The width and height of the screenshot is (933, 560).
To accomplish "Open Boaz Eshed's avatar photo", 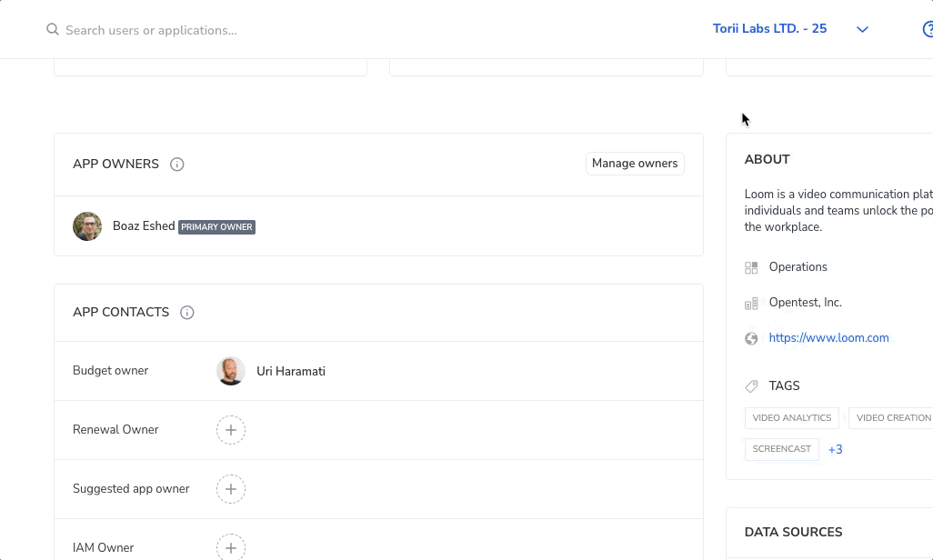I will click(87, 226).
